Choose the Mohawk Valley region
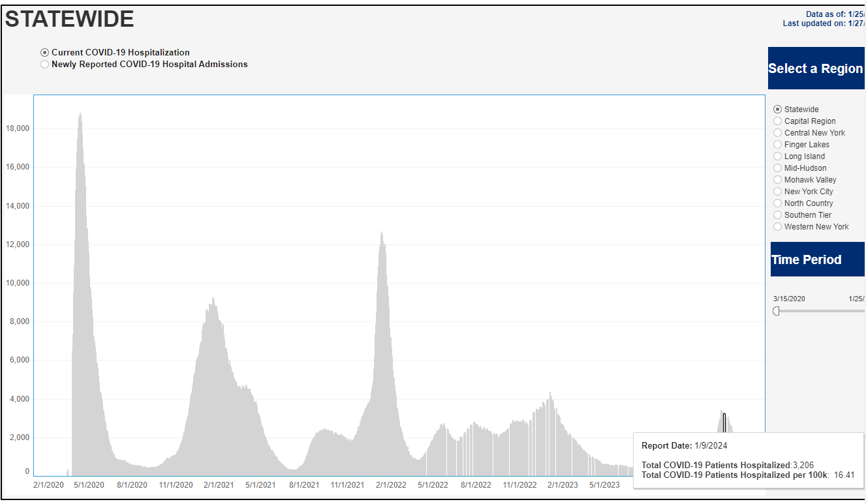This screenshot has height=504, width=866. [777, 180]
